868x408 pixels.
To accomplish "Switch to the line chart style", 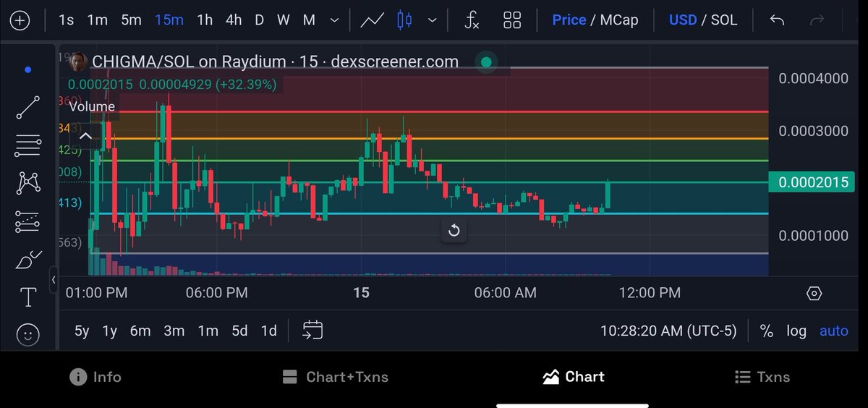I will click(373, 20).
